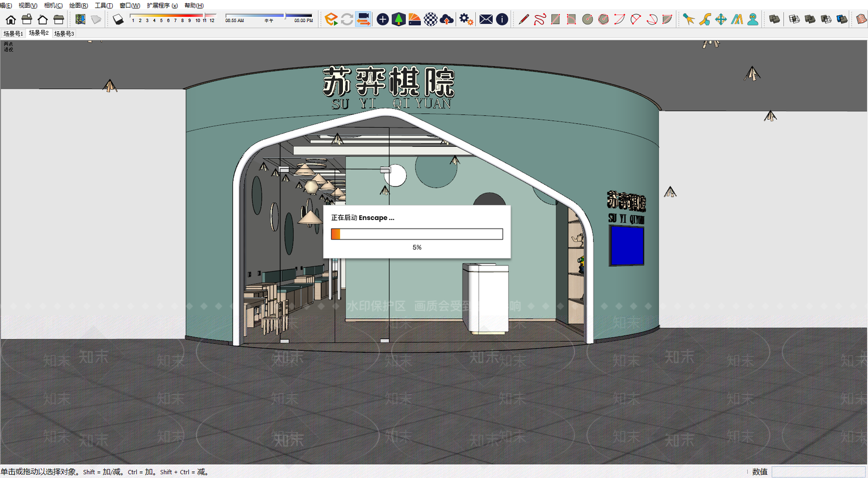Viewport: 868px width, 478px height.
Task: Toggle terrain display icon
Action: [x=96, y=20]
